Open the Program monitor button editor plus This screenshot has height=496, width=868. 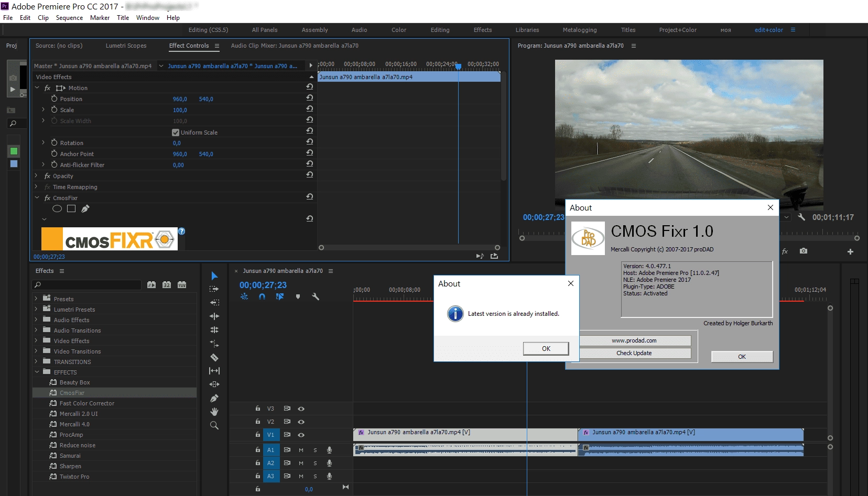click(850, 252)
